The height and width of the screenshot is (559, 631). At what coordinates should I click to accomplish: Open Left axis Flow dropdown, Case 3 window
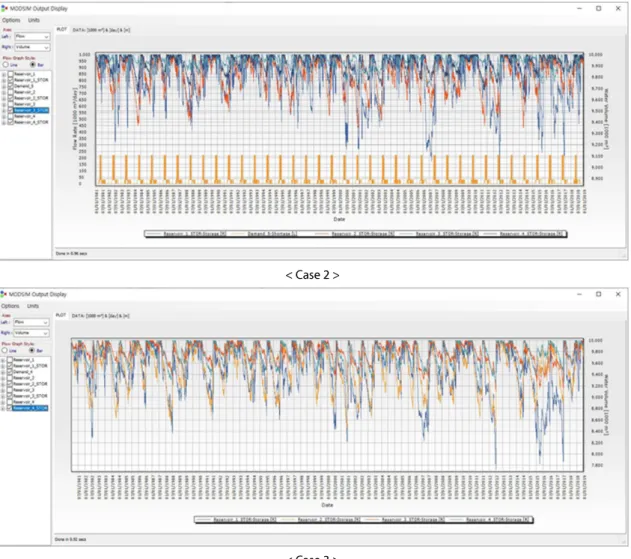coord(31,322)
